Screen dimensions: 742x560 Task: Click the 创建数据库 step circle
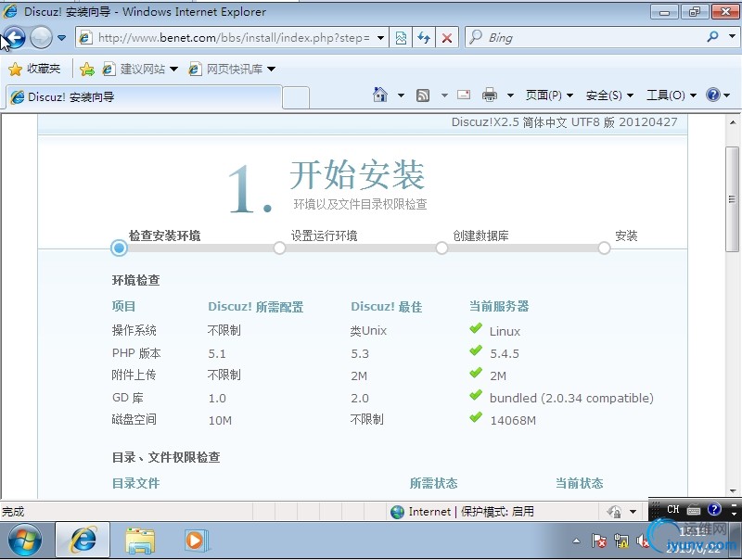pos(442,248)
